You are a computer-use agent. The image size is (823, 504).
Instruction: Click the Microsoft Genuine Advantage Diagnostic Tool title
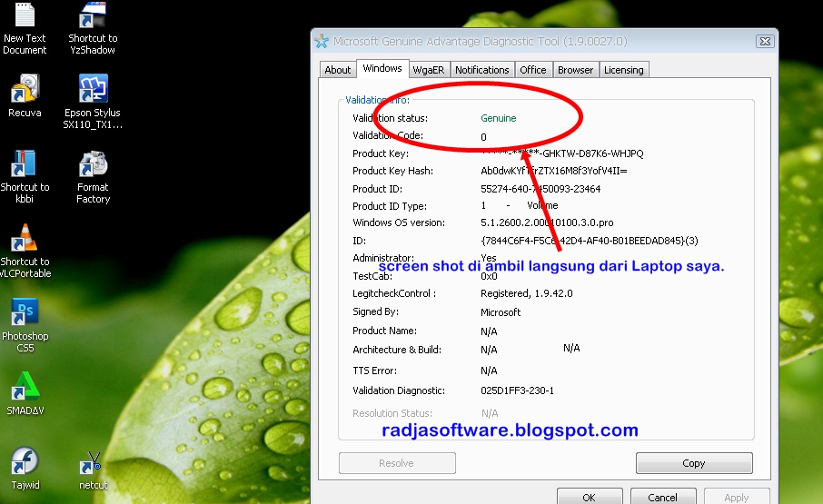pyautogui.click(x=480, y=41)
